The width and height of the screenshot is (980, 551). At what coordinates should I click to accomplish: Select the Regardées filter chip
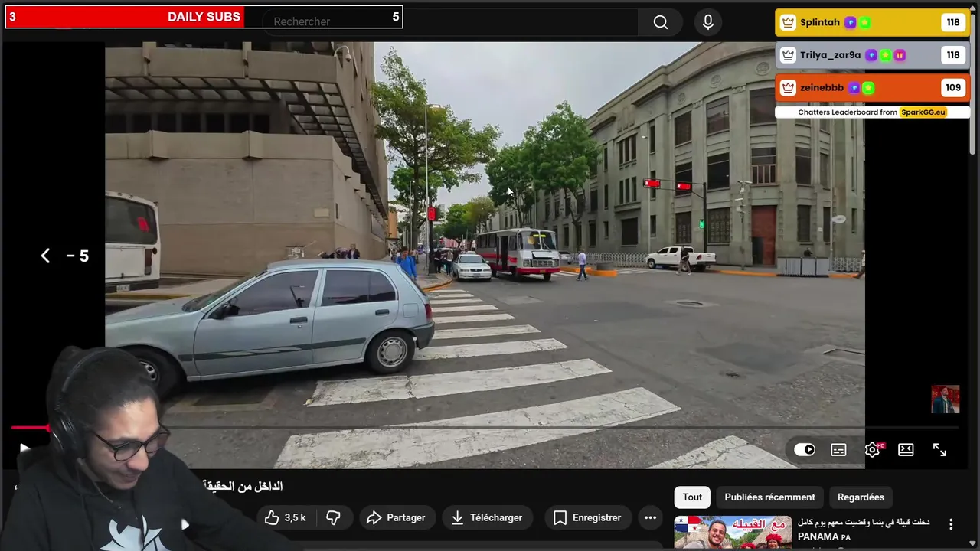point(861,497)
